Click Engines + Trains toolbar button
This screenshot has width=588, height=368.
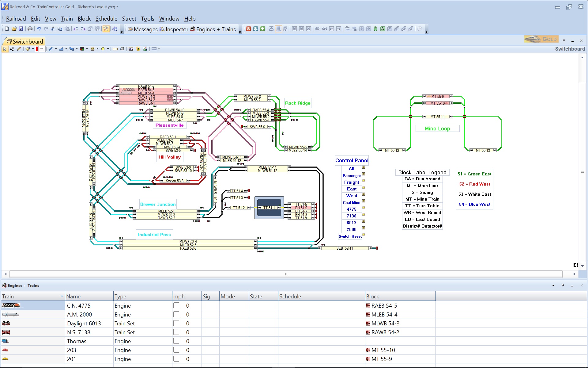[213, 29]
